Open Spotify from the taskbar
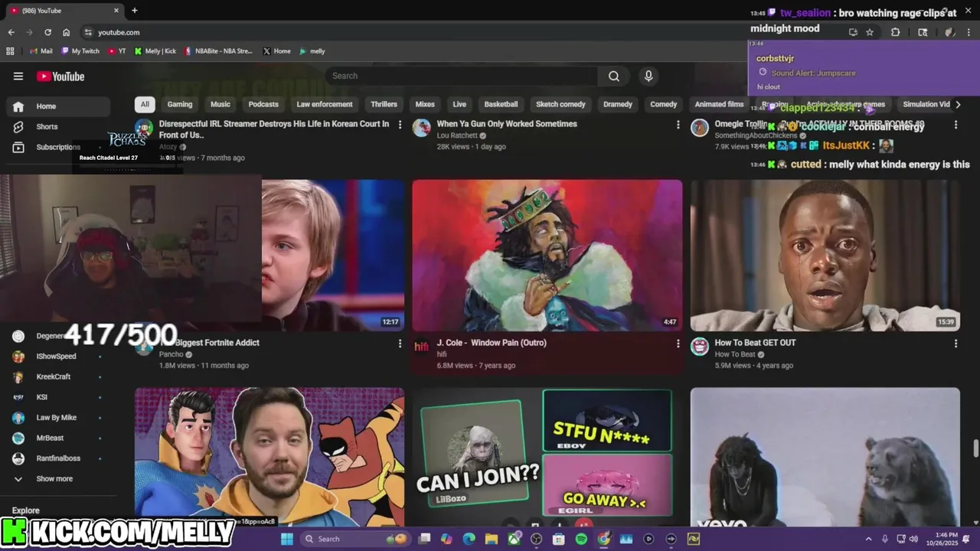Image resolution: width=980 pixels, height=551 pixels. pyautogui.click(x=581, y=539)
